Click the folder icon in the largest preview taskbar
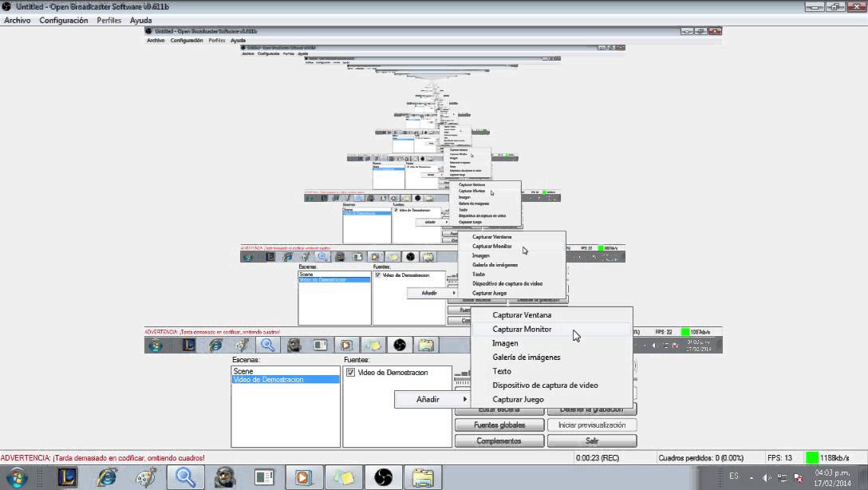This screenshot has height=490, width=868. click(426, 345)
